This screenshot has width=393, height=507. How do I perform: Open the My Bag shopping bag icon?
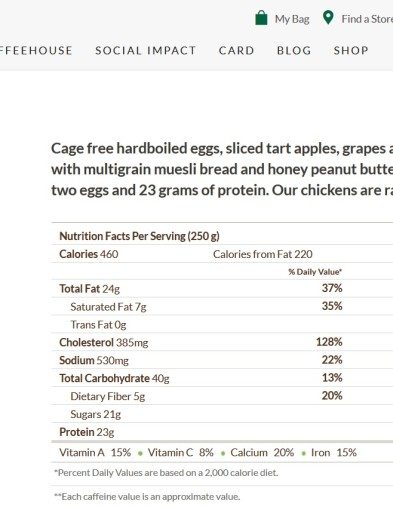pos(261,18)
